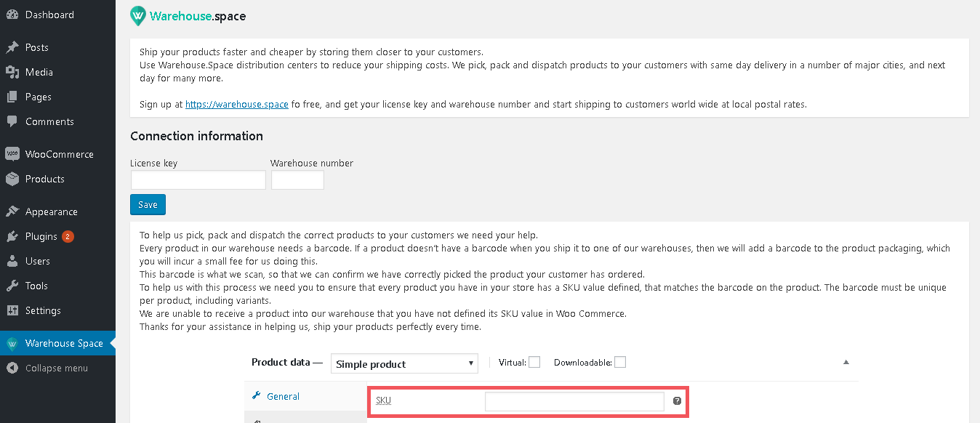
Task: Collapse the Product data panel arrow
Action: pyautogui.click(x=846, y=362)
